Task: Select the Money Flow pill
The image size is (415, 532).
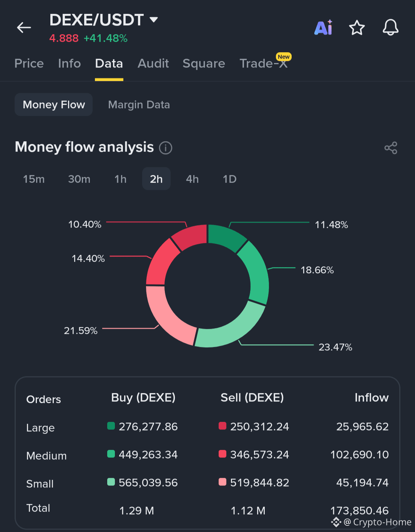Action: [x=54, y=104]
